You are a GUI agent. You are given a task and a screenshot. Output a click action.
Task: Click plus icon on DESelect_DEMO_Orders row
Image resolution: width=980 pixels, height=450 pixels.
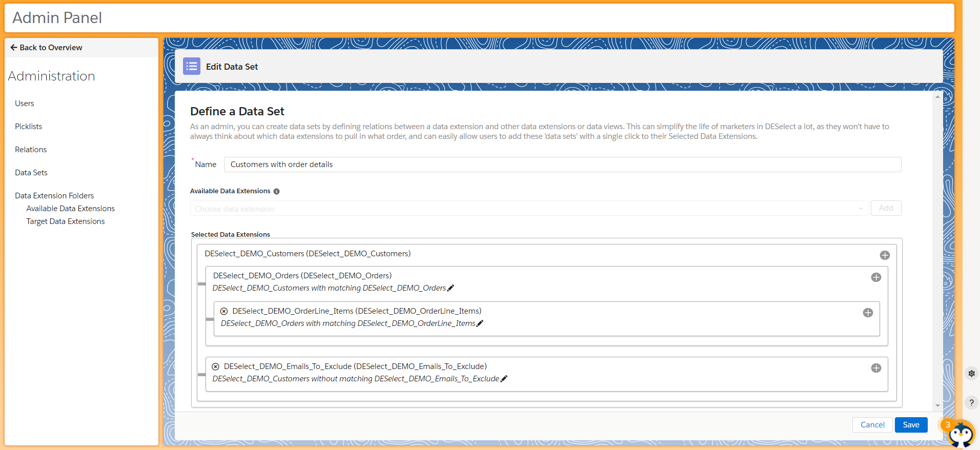[876, 277]
